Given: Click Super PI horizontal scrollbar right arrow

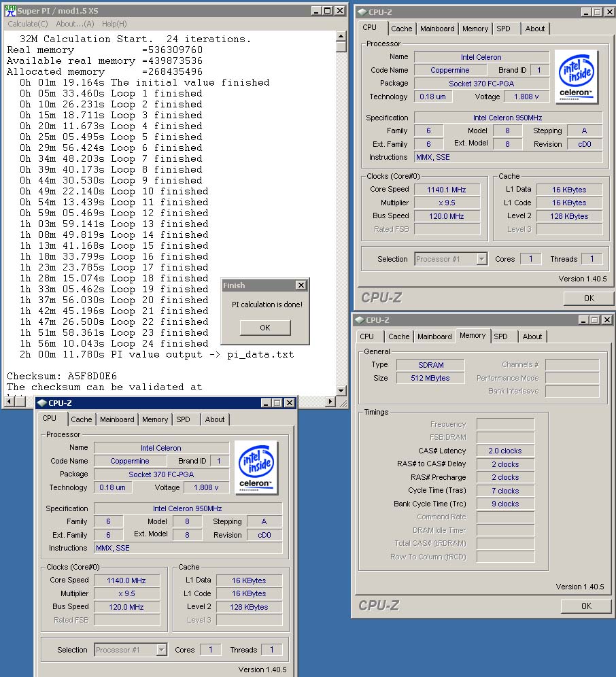Looking at the screenshot, I should (x=330, y=402).
